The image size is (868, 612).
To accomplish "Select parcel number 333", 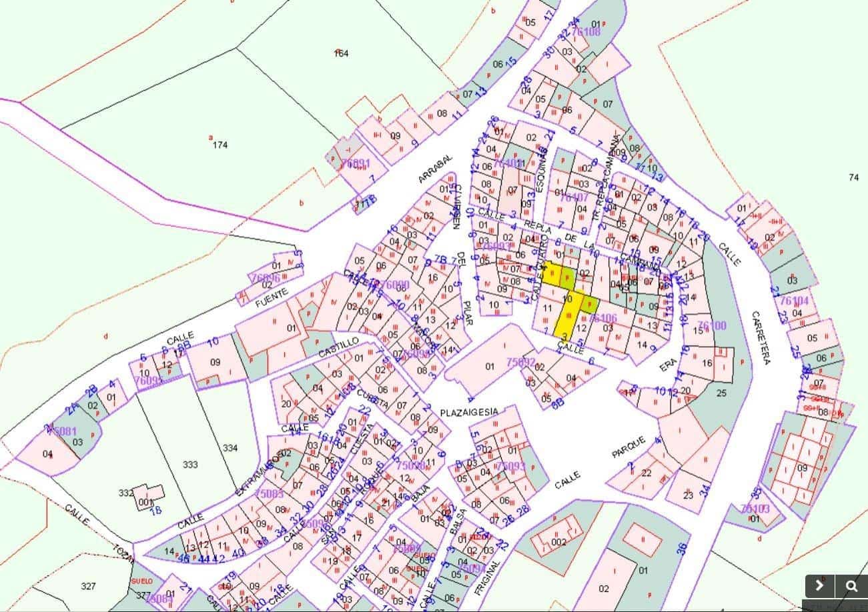I will 190,464.
